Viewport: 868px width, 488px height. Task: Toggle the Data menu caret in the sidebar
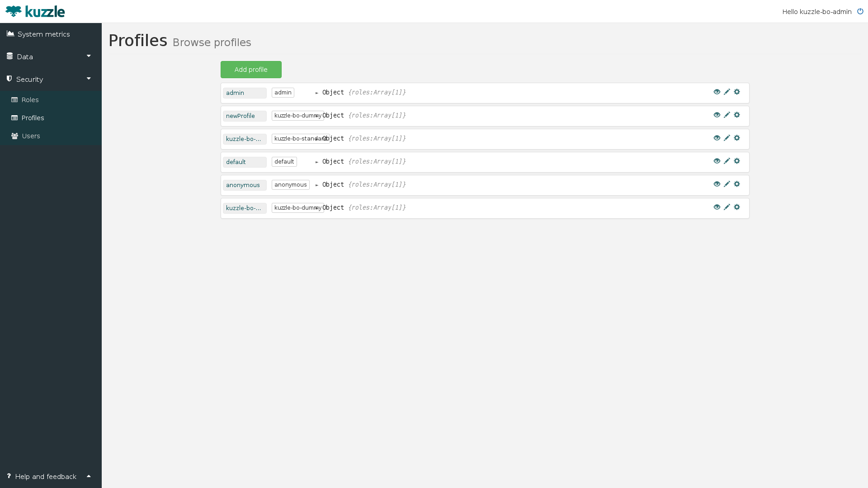coord(89,56)
